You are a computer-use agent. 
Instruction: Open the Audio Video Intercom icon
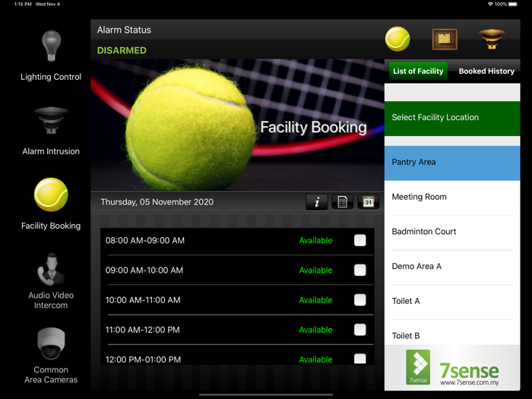click(x=51, y=269)
